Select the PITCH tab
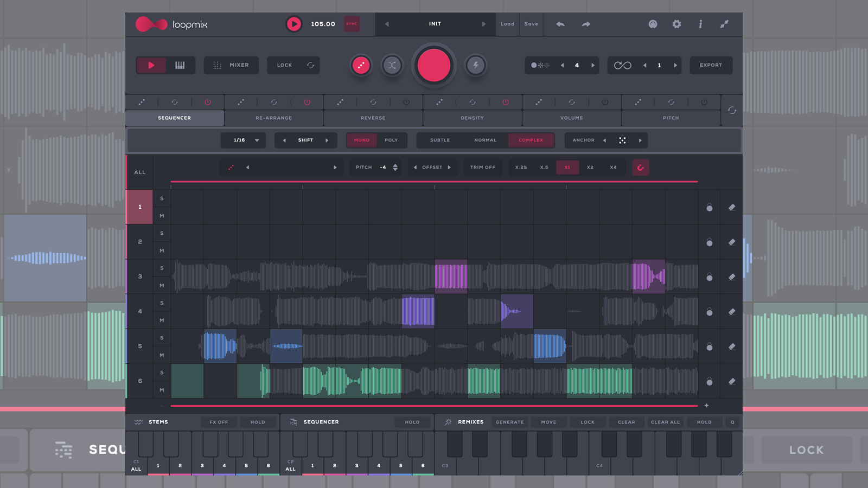Screen dimensions: 868x488 coord(671,118)
